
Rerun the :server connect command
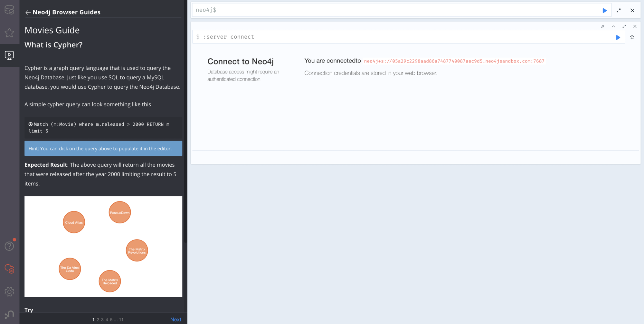pyautogui.click(x=618, y=37)
